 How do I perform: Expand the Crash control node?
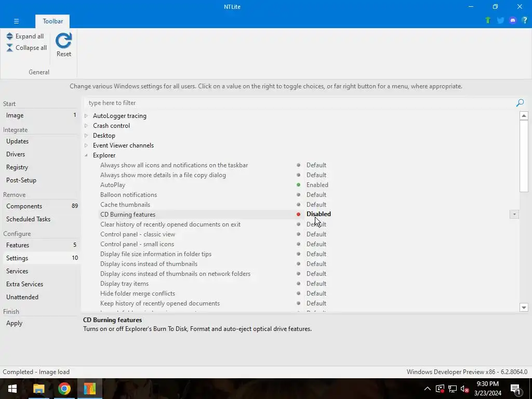pyautogui.click(x=86, y=126)
